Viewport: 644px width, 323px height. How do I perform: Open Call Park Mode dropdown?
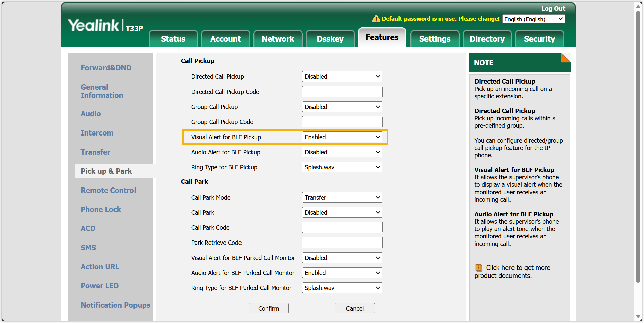tap(342, 197)
